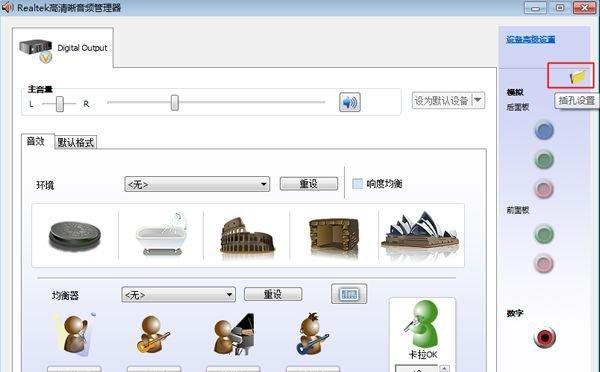Screen dimensions: 600x372
Task: Choose the stone room environment preset
Action: point(334,235)
